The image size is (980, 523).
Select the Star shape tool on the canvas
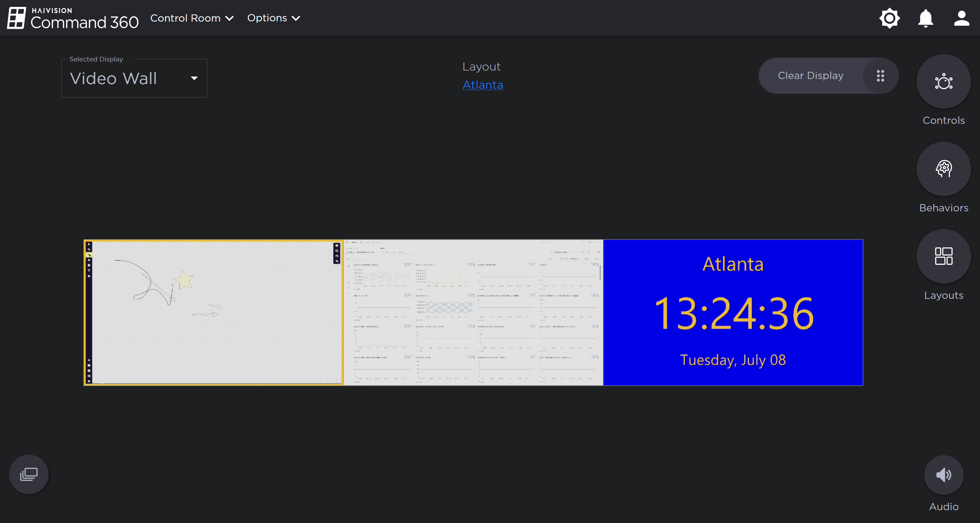click(x=89, y=259)
